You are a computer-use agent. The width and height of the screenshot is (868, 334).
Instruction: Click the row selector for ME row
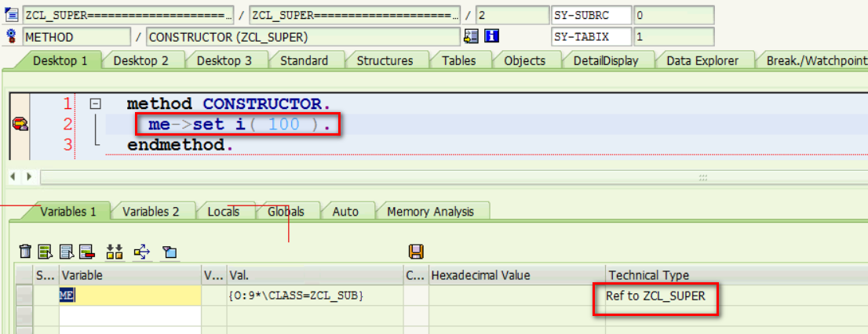[x=24, y=296]
